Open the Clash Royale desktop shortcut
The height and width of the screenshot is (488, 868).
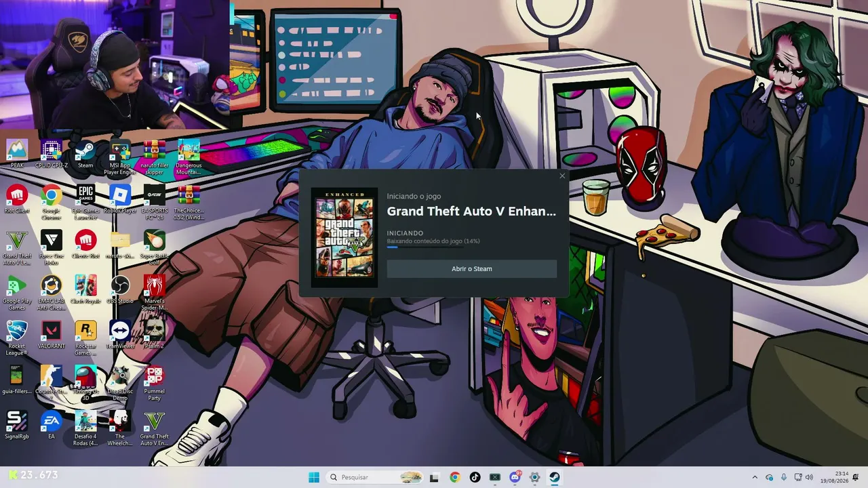coord(85,290)
